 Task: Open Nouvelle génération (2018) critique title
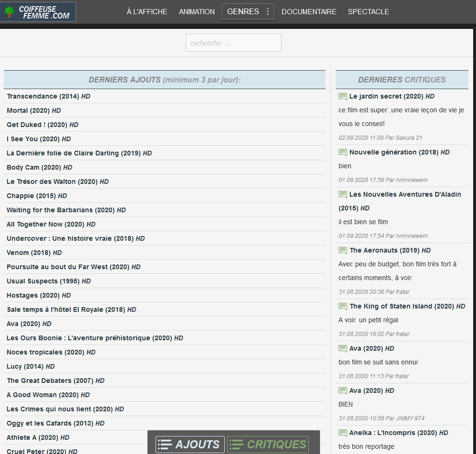tap(399, 152)
